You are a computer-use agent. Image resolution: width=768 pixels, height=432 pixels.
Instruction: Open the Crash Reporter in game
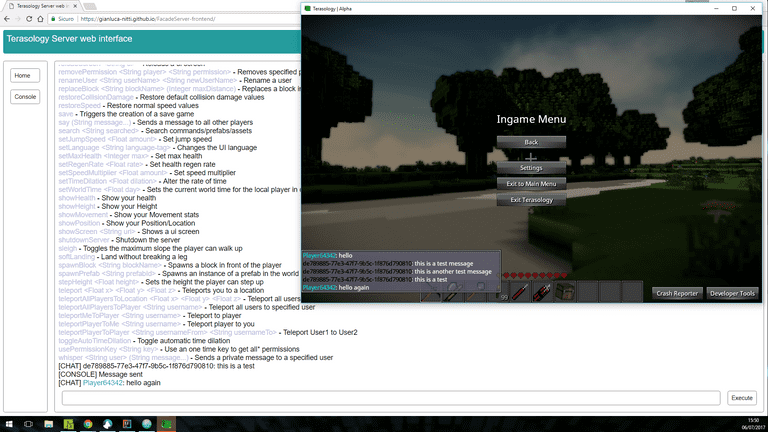click(x=677, y=293)
